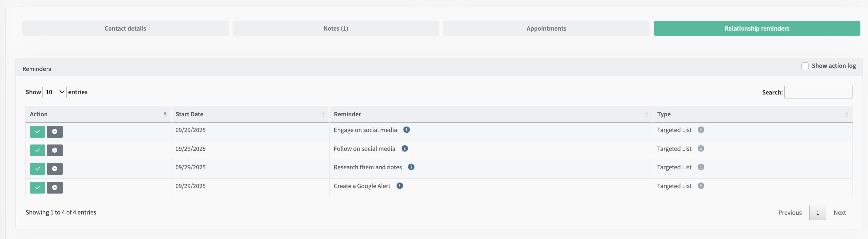868x239 pixels.
Task: Open the entries-per-page dropdown
Action: pyautogui.click(x=55, y=92)
